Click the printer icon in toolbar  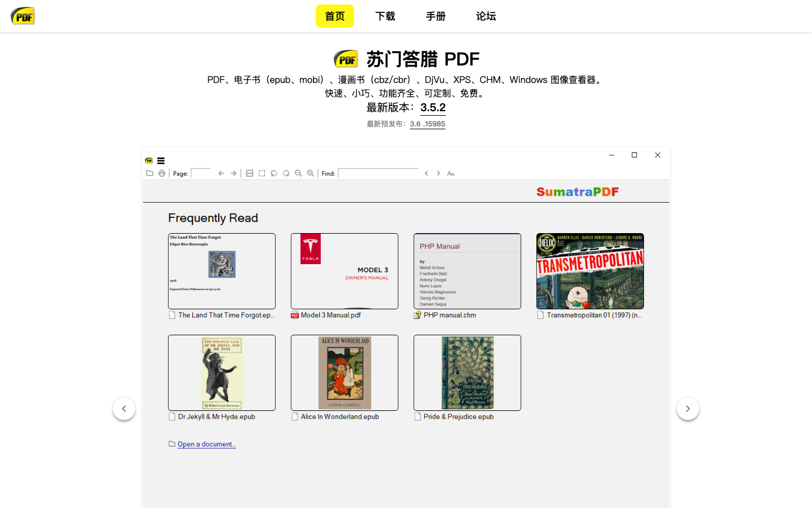point(162,173)
